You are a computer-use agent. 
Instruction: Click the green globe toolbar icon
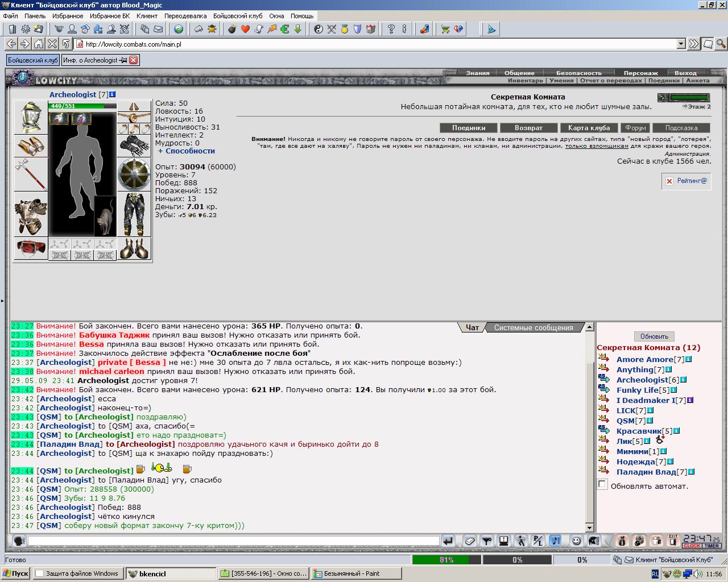click(179, 29)
